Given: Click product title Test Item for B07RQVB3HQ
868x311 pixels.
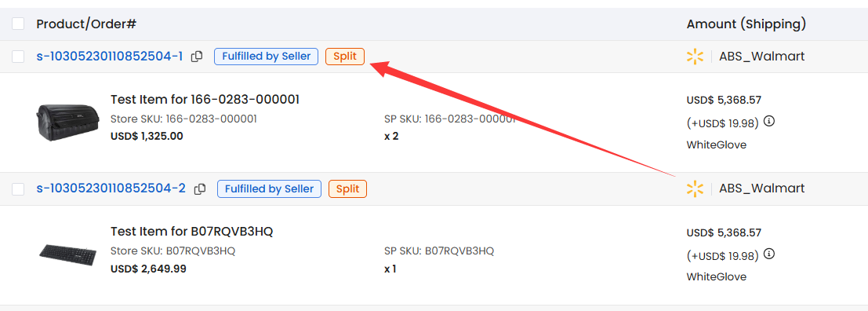Looking at the screenshot, I should 191,232.
